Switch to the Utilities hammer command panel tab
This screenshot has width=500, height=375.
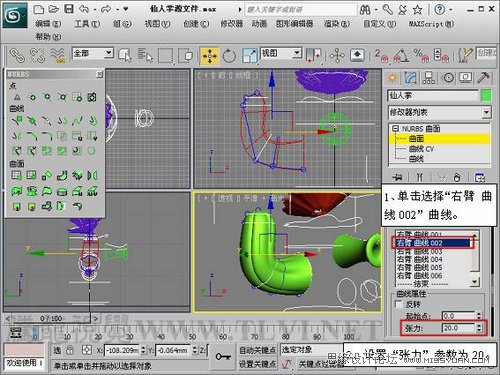tap(483, 78)
